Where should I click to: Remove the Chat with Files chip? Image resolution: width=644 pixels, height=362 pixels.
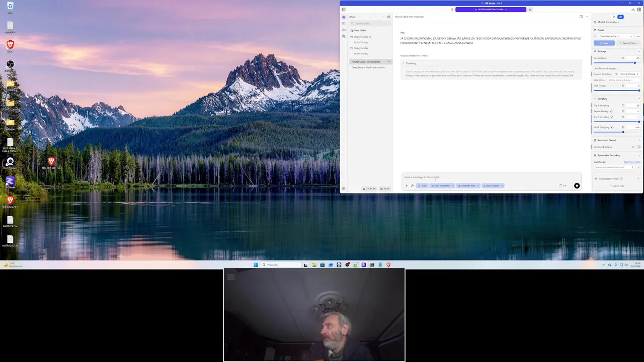(x=478, y=186)
